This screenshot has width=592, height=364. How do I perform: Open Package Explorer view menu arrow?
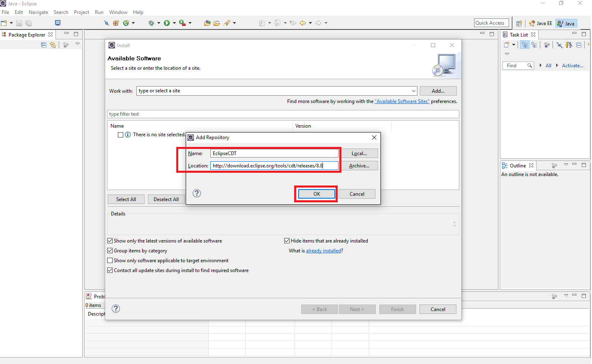coord(78,44)
